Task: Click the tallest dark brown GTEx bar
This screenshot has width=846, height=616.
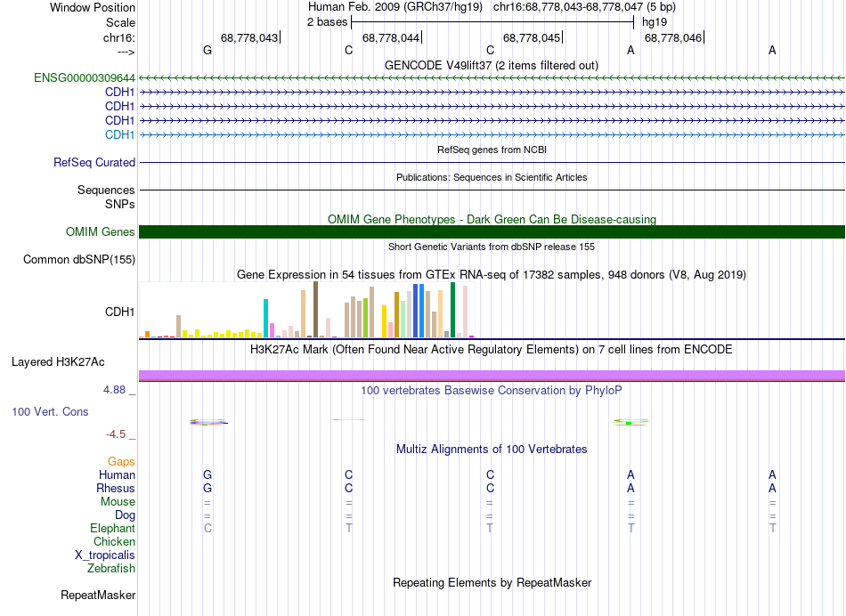Action: (x=315, y=310)
